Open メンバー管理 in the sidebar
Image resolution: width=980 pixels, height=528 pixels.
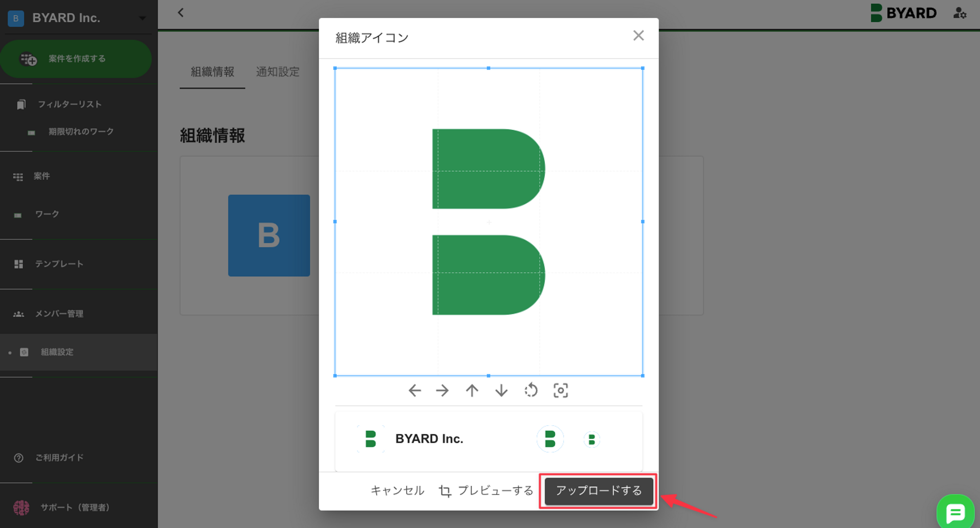click(59, 314)
